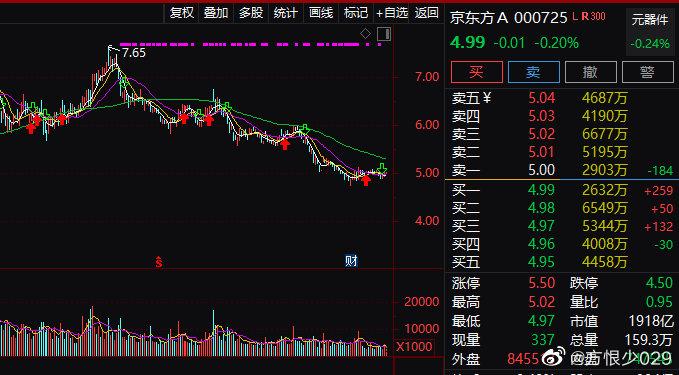Image resolution: width=679 pixels, height=375 pixels.
Task: Click the blue 卖 sell button
Action: (534, 72)
